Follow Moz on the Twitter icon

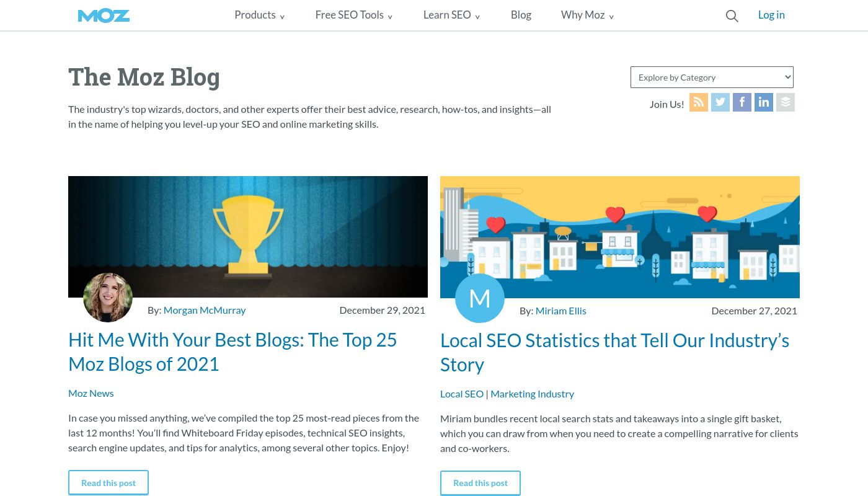click(720, 102)
